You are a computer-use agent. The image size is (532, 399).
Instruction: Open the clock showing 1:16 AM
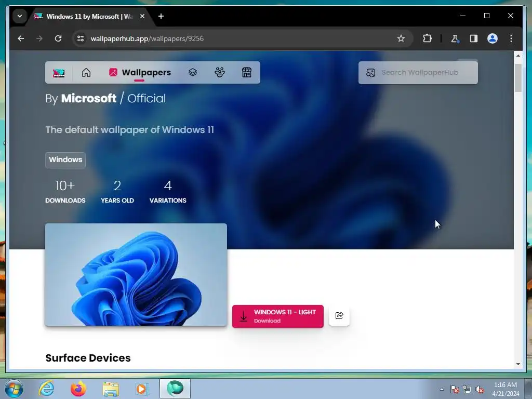coord(506,389)
